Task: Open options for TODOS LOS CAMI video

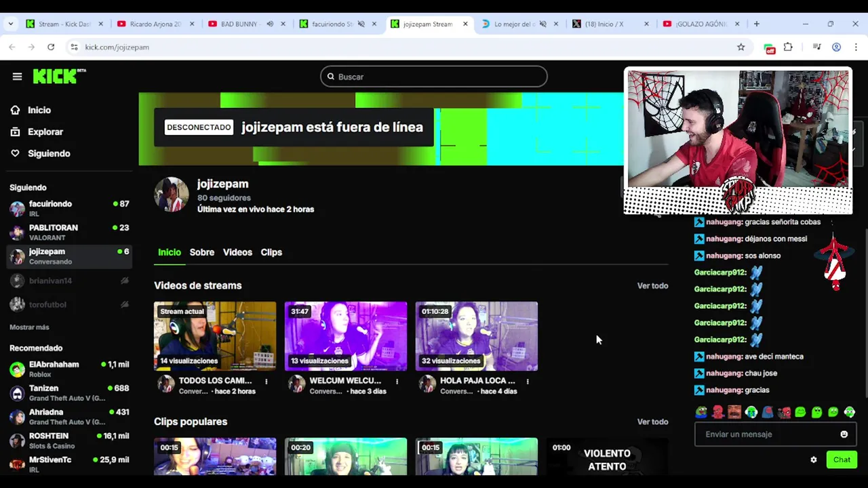Action: [x=266, y=382]
